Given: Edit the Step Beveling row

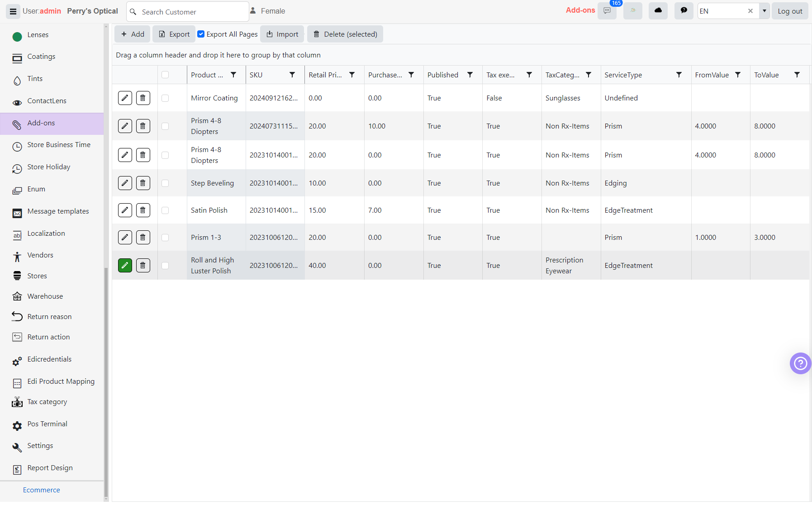Looking at the screenshot, I should [125, 183].
